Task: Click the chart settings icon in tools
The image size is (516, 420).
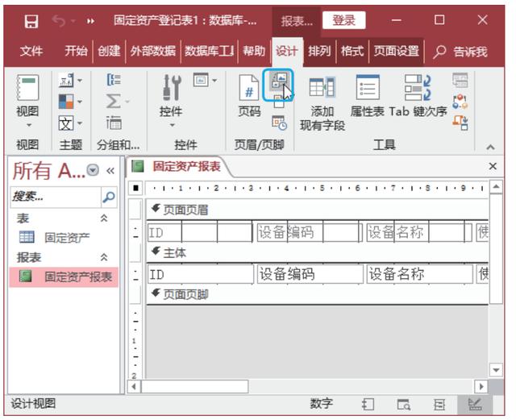Action: point(460,80)
